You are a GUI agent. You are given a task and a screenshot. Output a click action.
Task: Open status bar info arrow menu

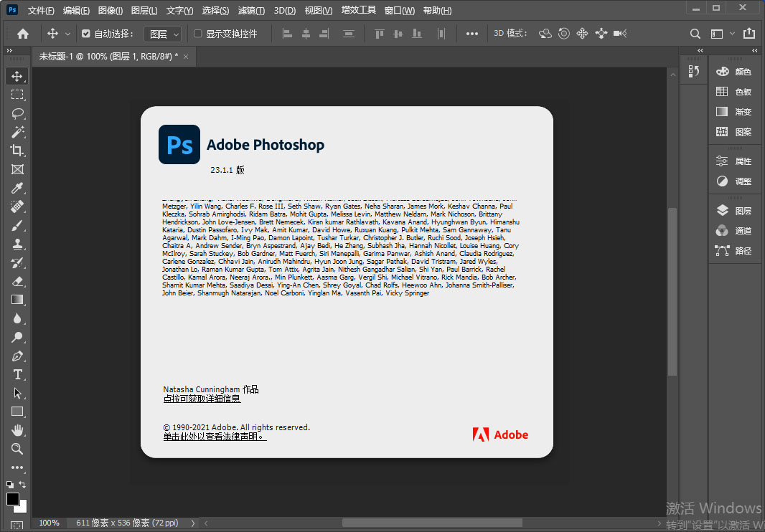click(x=193, y=523)
